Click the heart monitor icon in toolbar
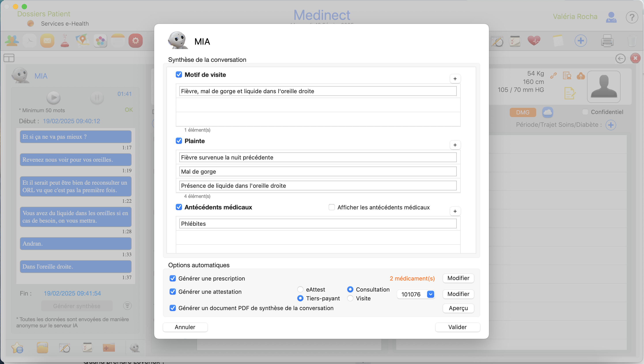 pyautogui.click(x=534, y=41)
